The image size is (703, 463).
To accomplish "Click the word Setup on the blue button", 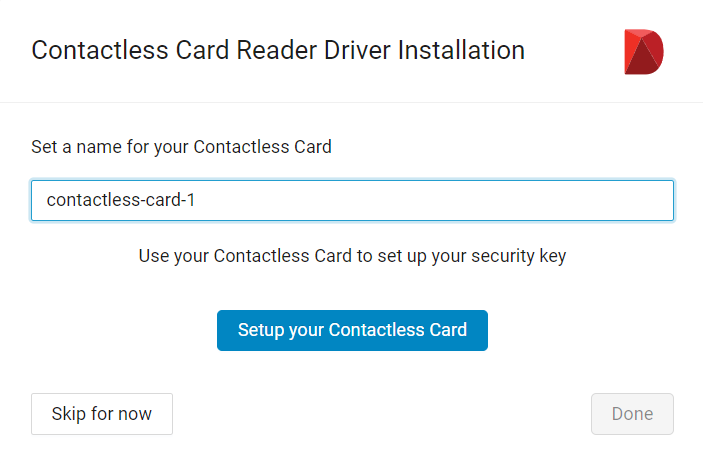I will (261, 330).
